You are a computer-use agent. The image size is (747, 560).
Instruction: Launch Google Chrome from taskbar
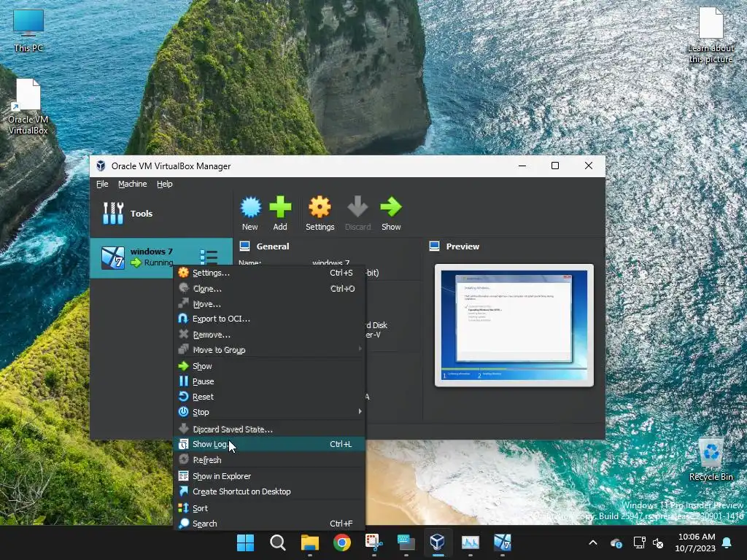[x=341, y=542]
